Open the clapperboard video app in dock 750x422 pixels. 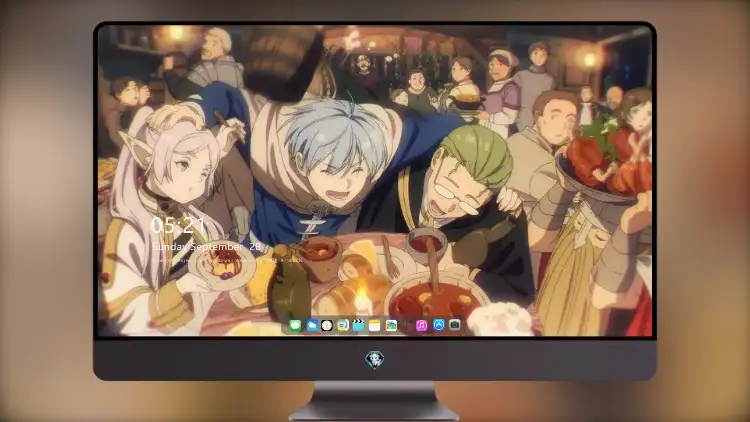coord(358,326)
